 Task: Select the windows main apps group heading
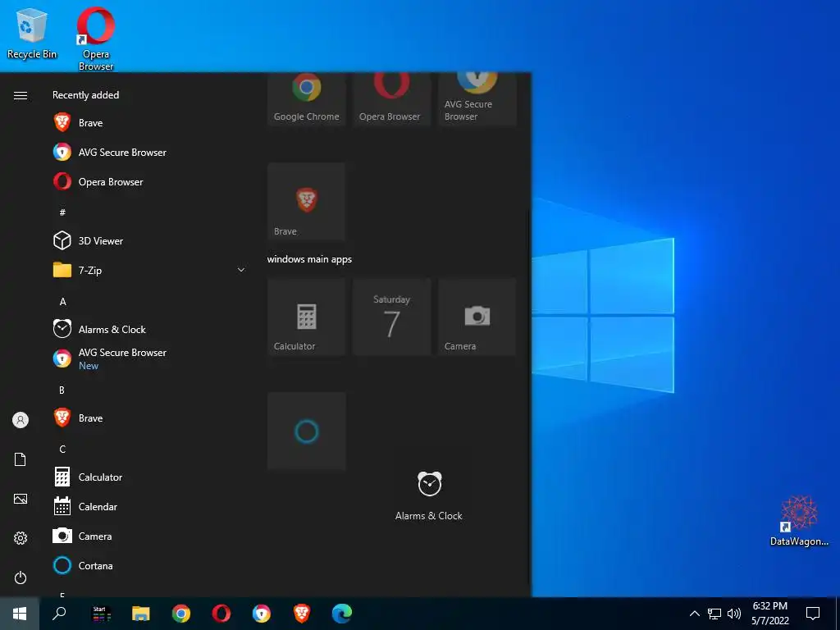click(x=309, y=259)
